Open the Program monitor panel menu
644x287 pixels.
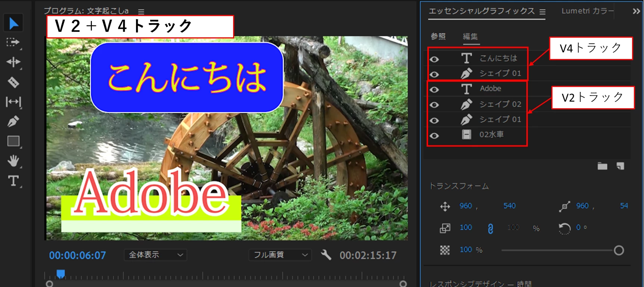141,12
